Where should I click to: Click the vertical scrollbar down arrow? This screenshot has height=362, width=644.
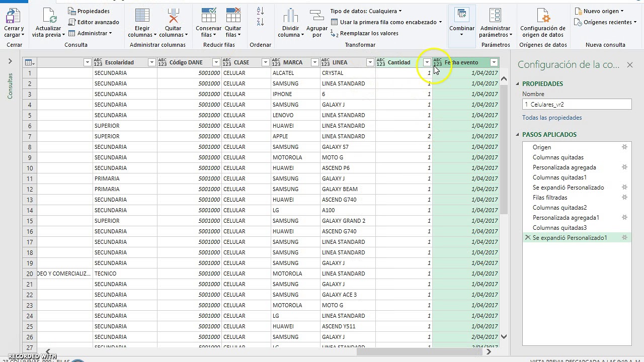tap(504, 337)
